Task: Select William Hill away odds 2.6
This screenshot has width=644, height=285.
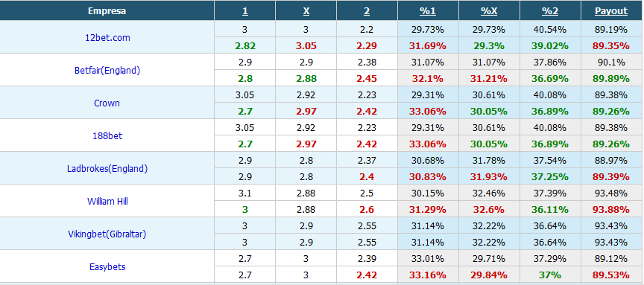Action: click(367, 210)
